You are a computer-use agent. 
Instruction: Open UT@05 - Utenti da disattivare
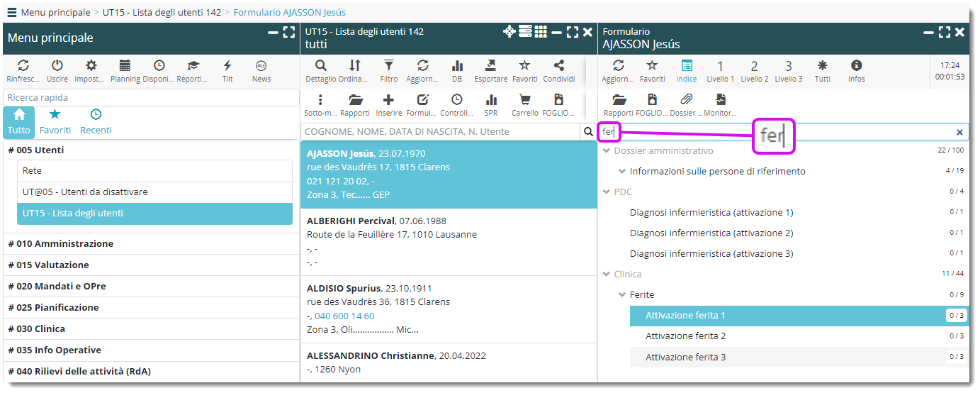click(x=85, y=192)
